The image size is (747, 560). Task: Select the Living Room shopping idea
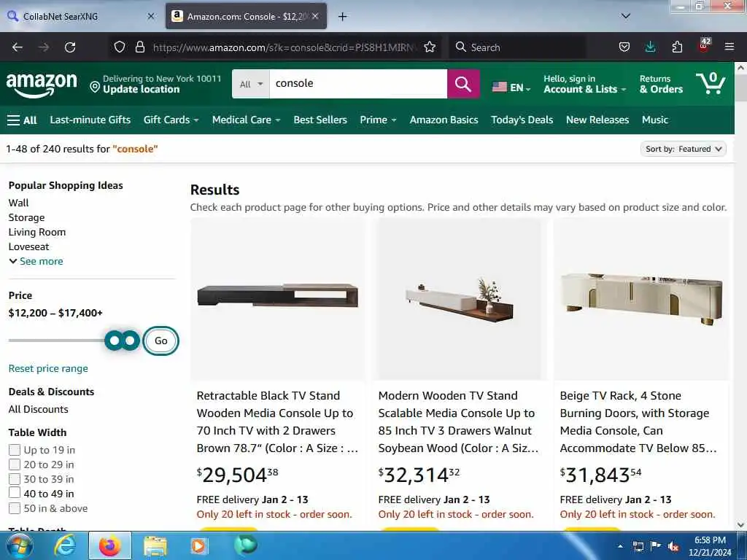[37, 232]
